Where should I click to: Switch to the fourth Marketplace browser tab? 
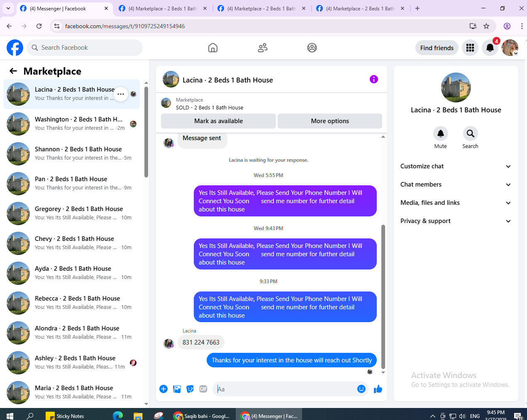[360, 8]
